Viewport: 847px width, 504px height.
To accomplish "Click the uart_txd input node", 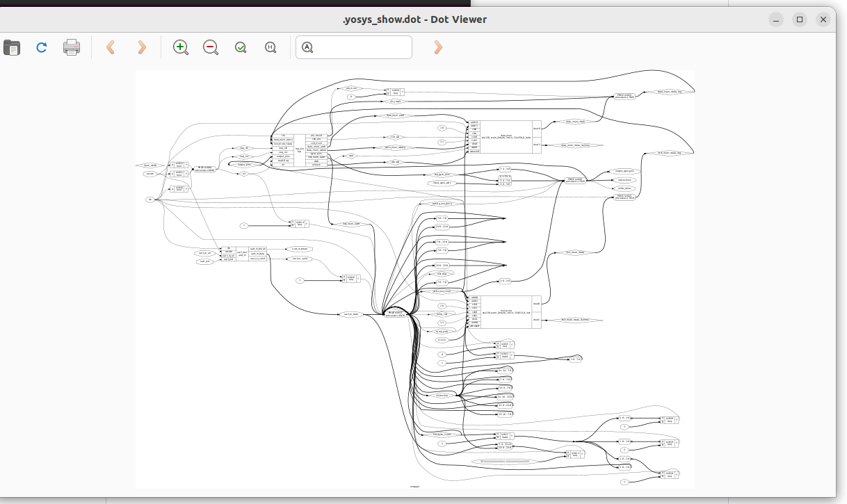I will coord(204,261).
